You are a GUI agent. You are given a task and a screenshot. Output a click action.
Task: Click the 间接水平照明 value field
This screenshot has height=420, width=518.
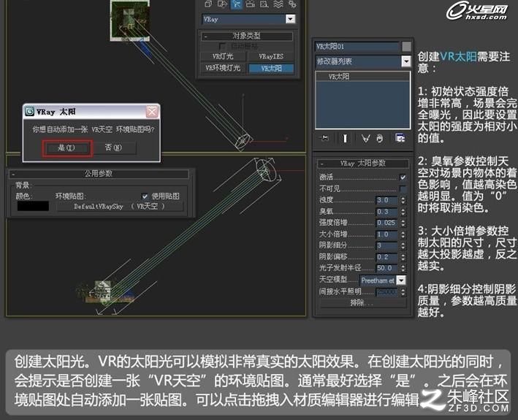(x=387, y=292)
